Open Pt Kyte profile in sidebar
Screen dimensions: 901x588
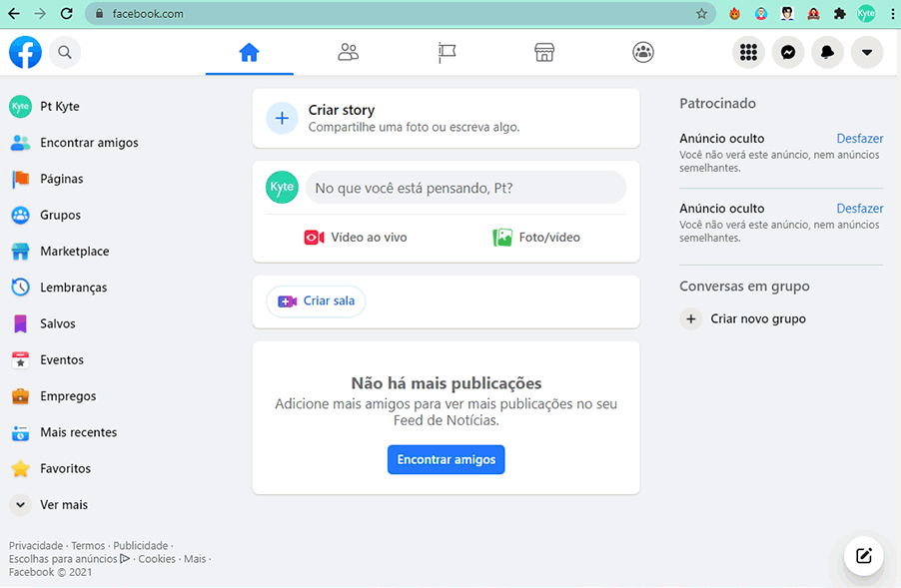[45, 106]
